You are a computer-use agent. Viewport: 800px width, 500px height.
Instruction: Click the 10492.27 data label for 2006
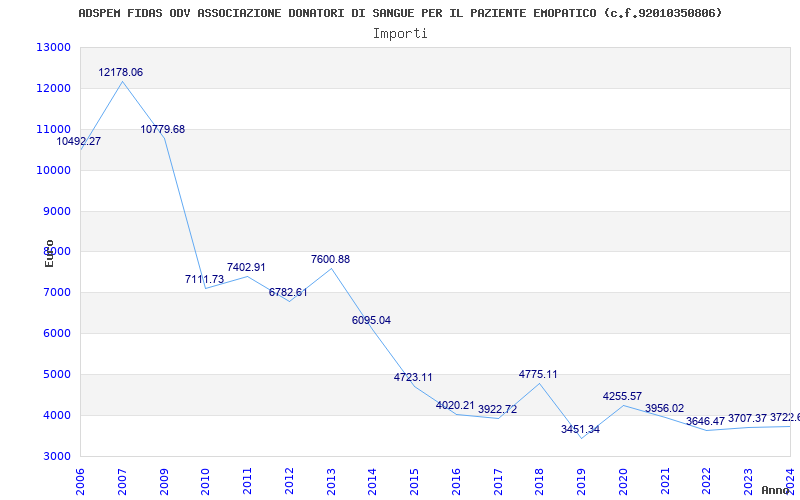click(x=78, y=142)
